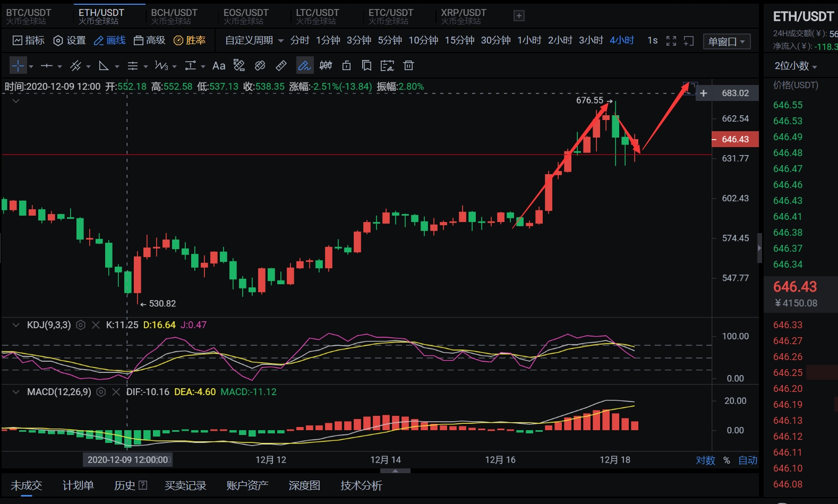Screen dimensions: 838x504
Task: Add a new trading pair tab
Action: click(519, 16)
